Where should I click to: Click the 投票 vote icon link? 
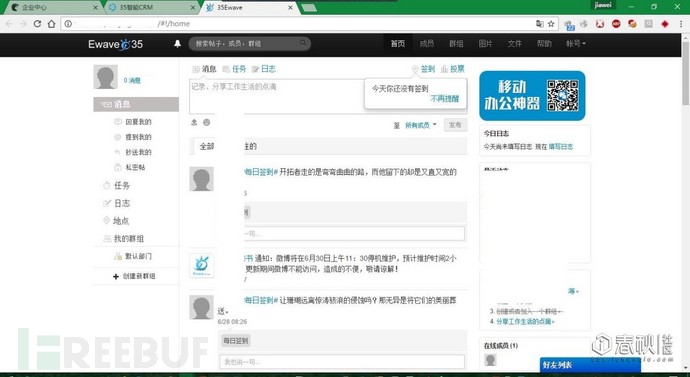[x=452, y=69]
